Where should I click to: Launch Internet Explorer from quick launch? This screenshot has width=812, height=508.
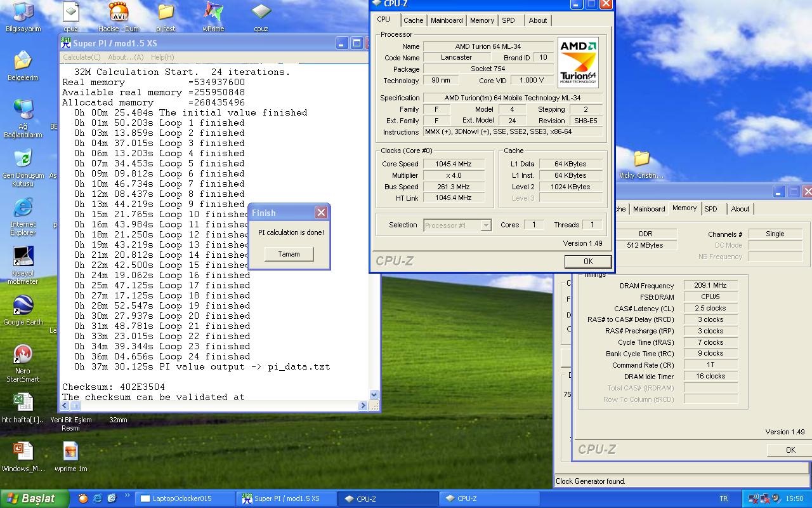(x=98, y=498)
